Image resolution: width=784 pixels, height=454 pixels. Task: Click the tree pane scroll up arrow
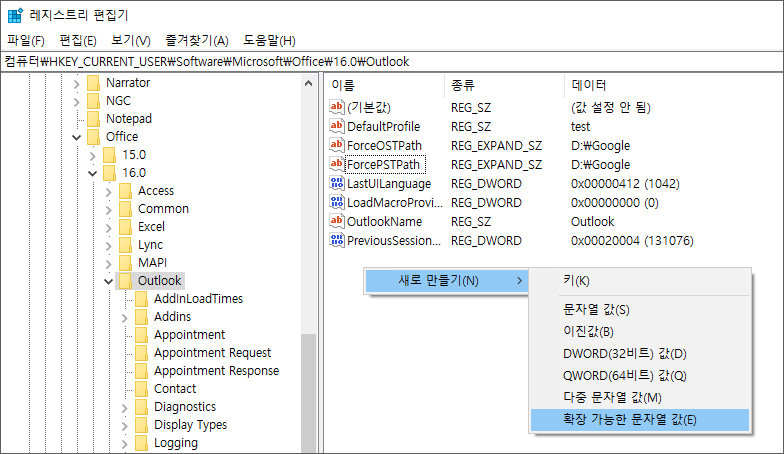(x=308, y=83)
